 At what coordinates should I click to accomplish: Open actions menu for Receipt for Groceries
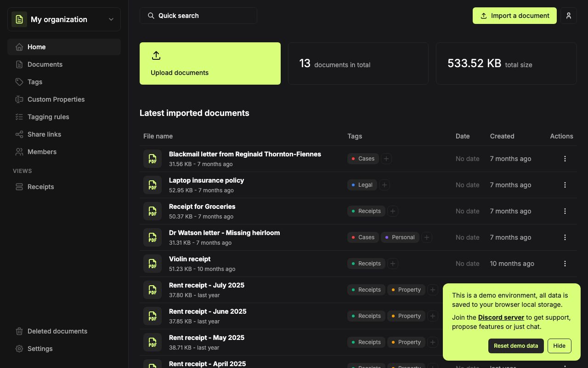point(565,211)
